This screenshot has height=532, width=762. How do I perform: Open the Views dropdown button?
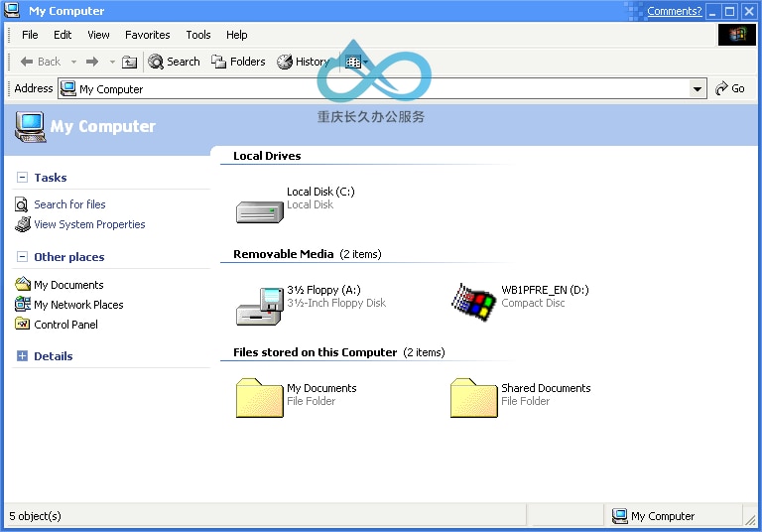coord(356,62)
